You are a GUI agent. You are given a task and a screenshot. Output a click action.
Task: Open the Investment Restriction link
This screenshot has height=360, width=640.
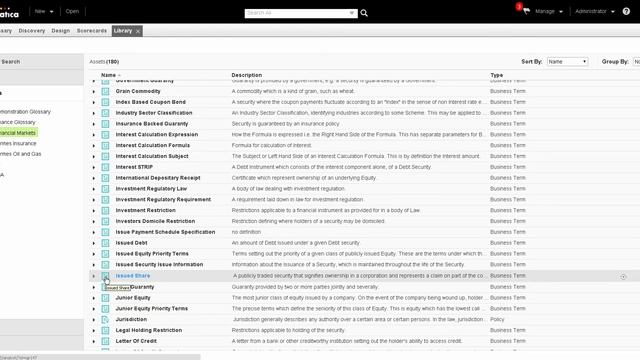pos(145,210)
